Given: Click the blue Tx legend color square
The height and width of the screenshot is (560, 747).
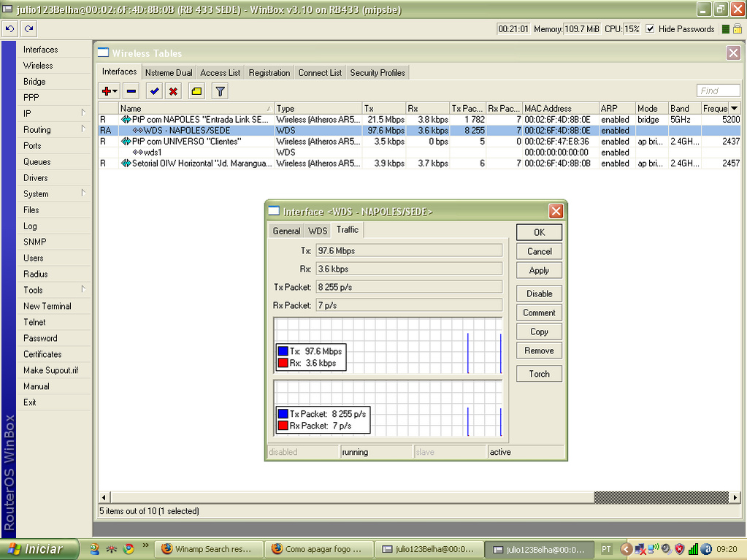Looking at the screenshot, I should pos(283,351).
